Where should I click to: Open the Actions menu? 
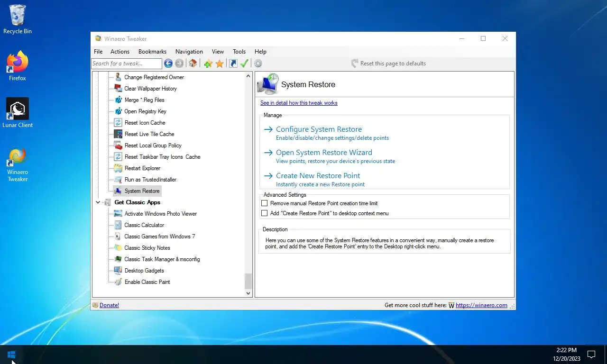click(x=120, y=52)
